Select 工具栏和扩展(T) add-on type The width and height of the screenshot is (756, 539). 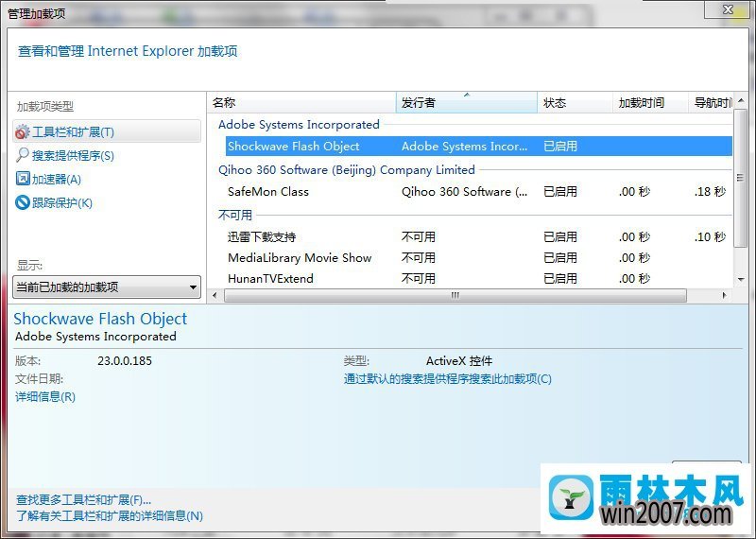click(107, 131)
